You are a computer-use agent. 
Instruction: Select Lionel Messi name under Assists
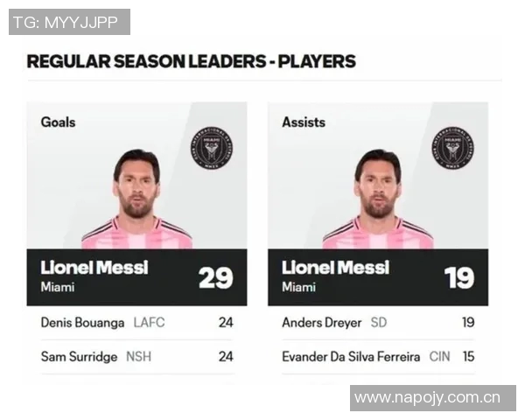tap(337, 268)
